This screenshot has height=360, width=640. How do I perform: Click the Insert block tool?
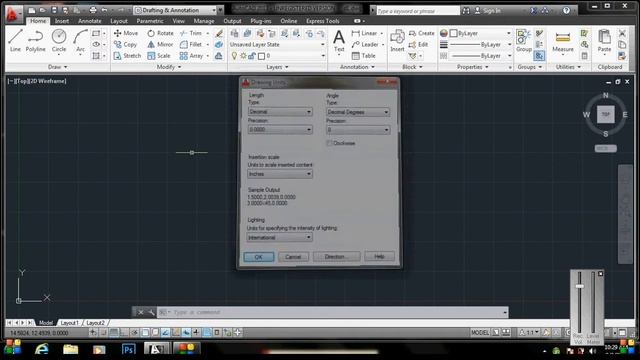(x=397, y=41)
